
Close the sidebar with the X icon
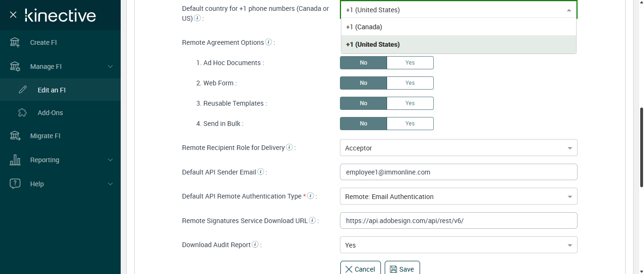pyautogui.click(x=13, y=15)
